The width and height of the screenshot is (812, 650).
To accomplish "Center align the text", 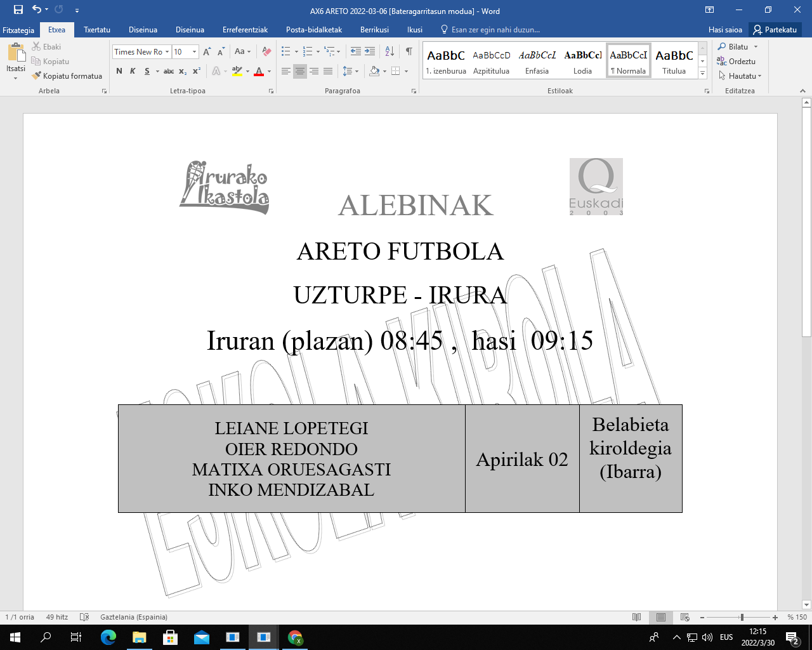I will (x=300, y=71).
